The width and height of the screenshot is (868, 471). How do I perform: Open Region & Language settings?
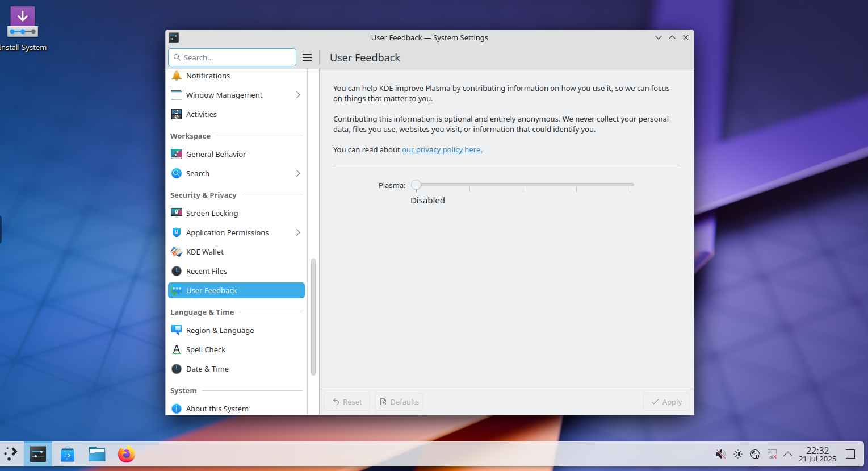pos(220,330)
